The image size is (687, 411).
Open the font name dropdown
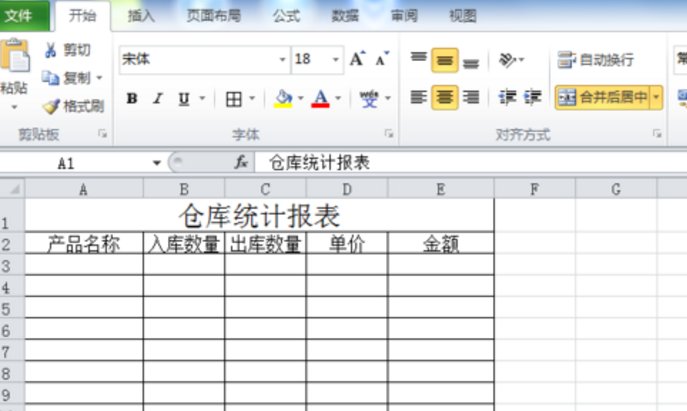283,60
